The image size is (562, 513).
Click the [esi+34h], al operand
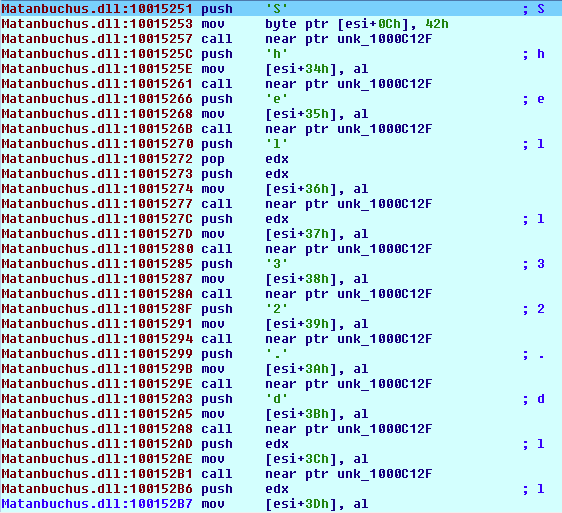[316, 69]
